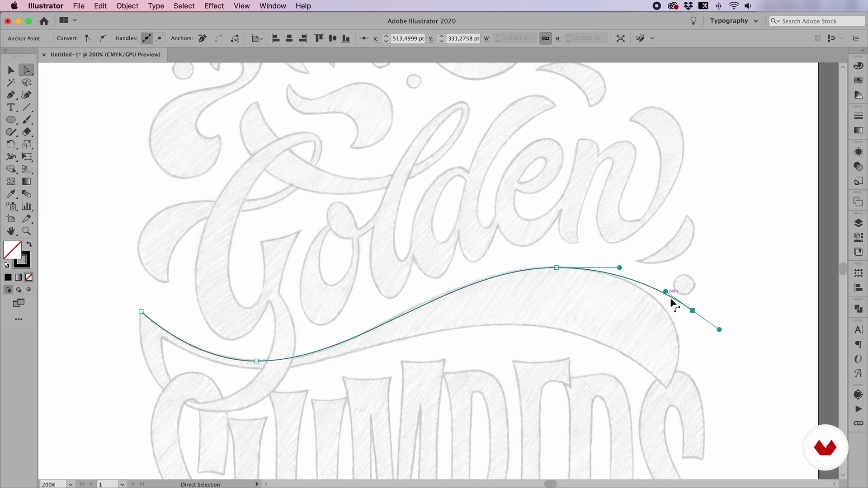The image size is (868, 488).
Task: Select the Blend tool
Action: (x=26, y=194)
